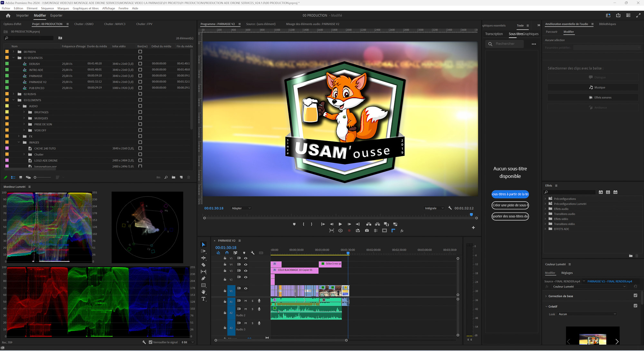Click the Effets sonores tag button
Screen dimensions: 644x351
pyautogui.click(x=593, y=97)
